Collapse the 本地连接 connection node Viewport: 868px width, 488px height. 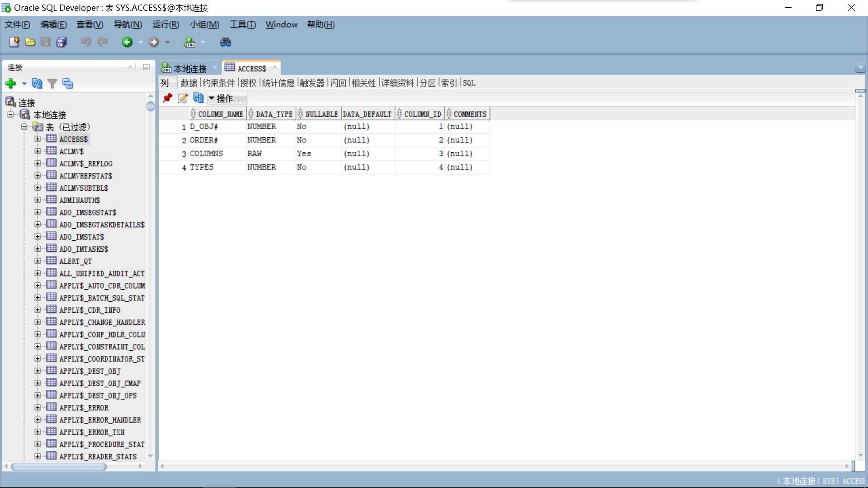coord(10,115)
